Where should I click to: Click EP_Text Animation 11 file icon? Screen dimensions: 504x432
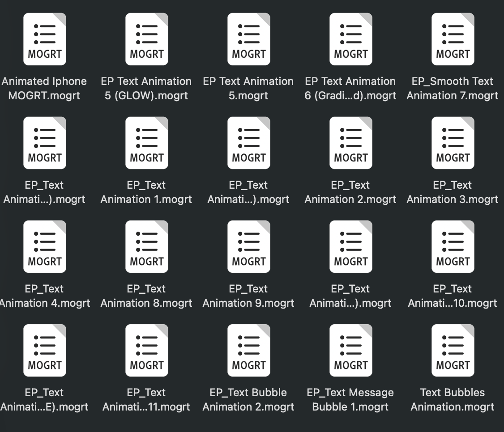(x=147, y=351)
